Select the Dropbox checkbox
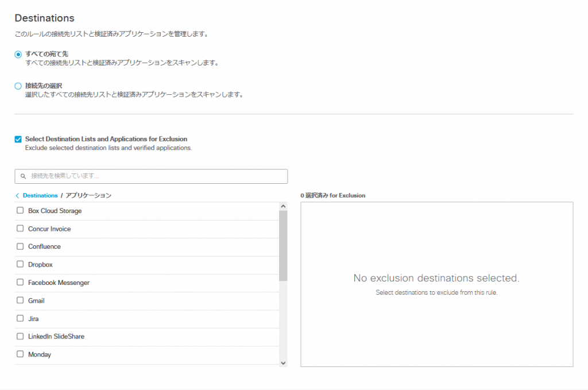This screenshot has height=390, width=588. [x=20, y=264]
